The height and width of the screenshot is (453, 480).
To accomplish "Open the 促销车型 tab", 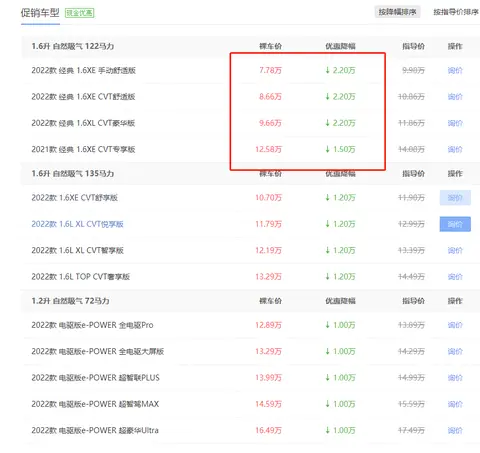I will point(40,13).
